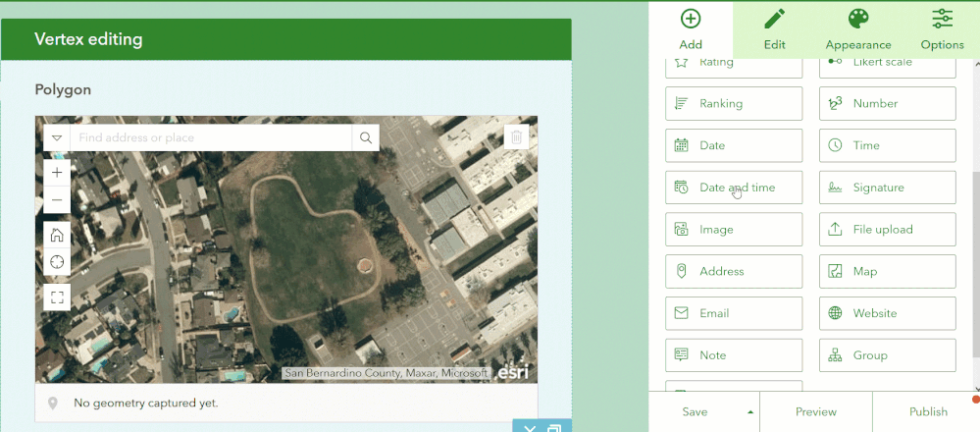Add a Time question
Screen dimensions: 980x432
click(888, 145)
